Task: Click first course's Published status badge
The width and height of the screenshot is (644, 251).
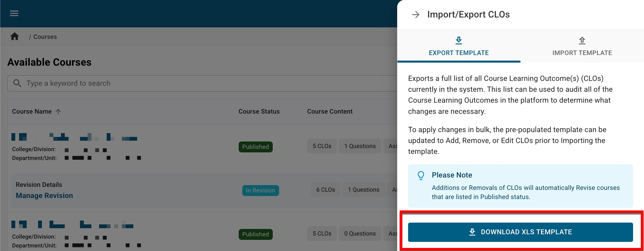Action: click(255, 147)
